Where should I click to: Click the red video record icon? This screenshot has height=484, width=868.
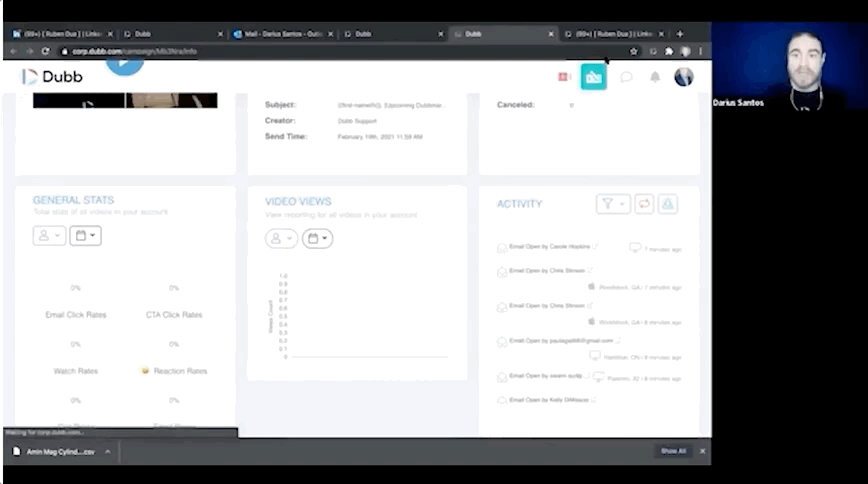[x=564, y=77]
